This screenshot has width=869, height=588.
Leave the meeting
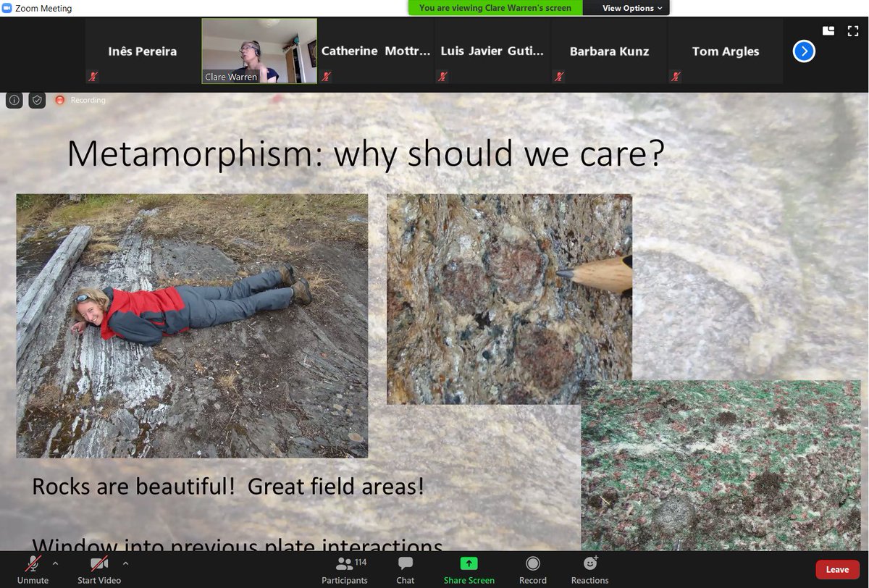click(837, 570)
